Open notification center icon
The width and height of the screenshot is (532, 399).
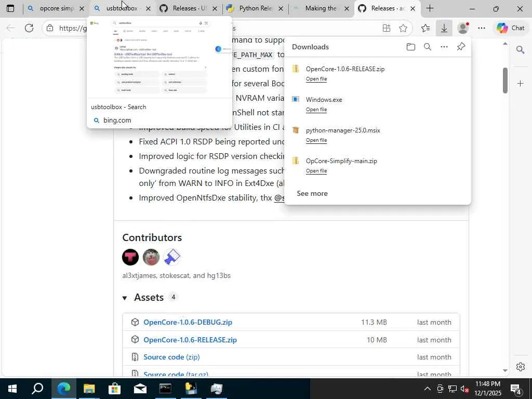(516, 389)
